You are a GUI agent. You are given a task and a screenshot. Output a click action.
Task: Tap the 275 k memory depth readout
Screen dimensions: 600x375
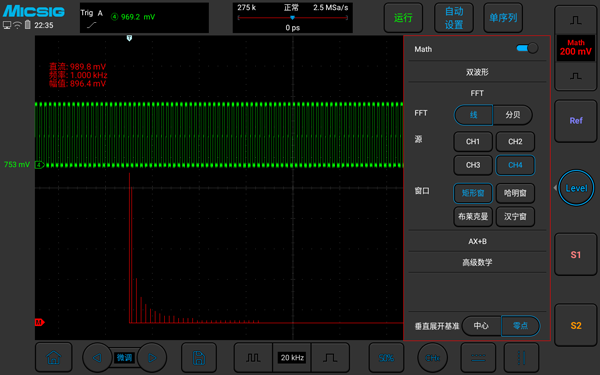pyautogui.click(x=247, y=8)
